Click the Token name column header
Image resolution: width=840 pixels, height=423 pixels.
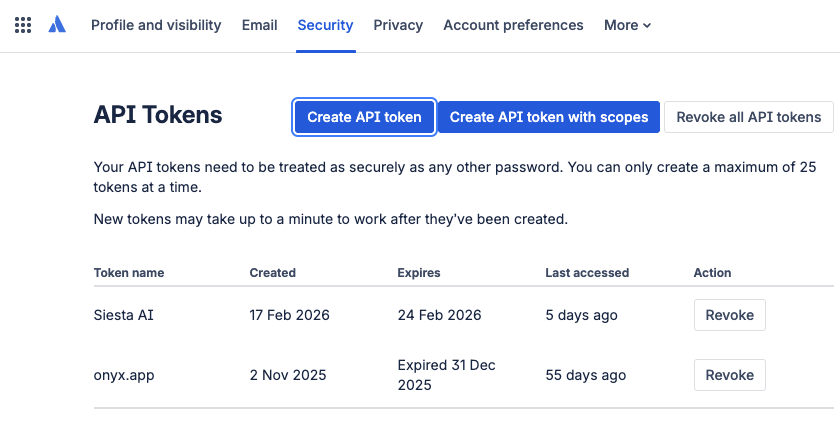pyautogui.click(x=129, y=272)
